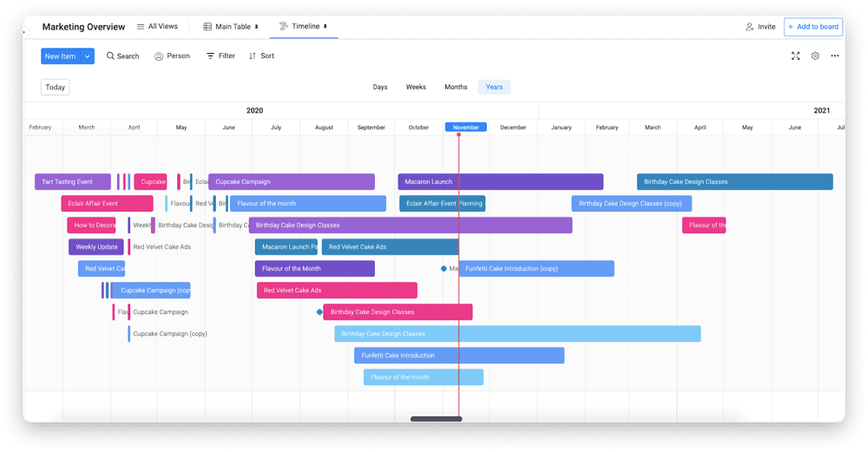The image size is (868, 452).
Task: Select the Macaron Launch timeline bar
Action: tap(501, 181)
